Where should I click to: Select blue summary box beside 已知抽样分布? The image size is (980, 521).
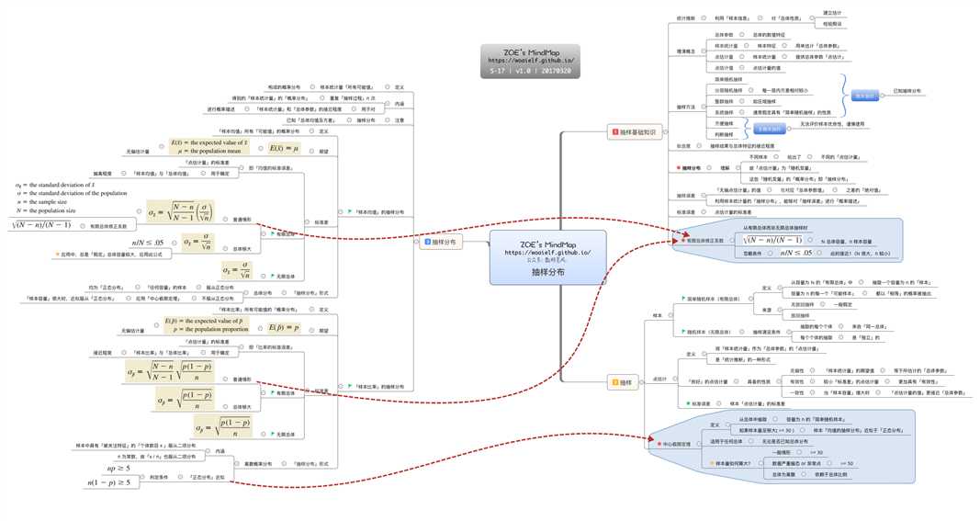[x=865, y=96]
